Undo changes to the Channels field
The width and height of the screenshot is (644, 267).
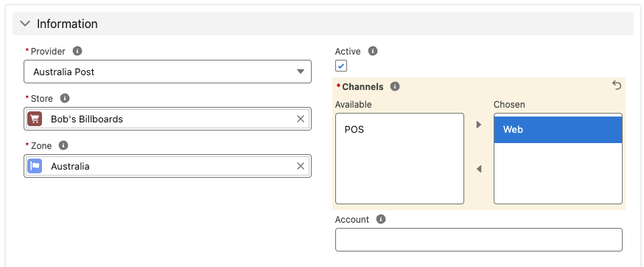click(617, 85)
